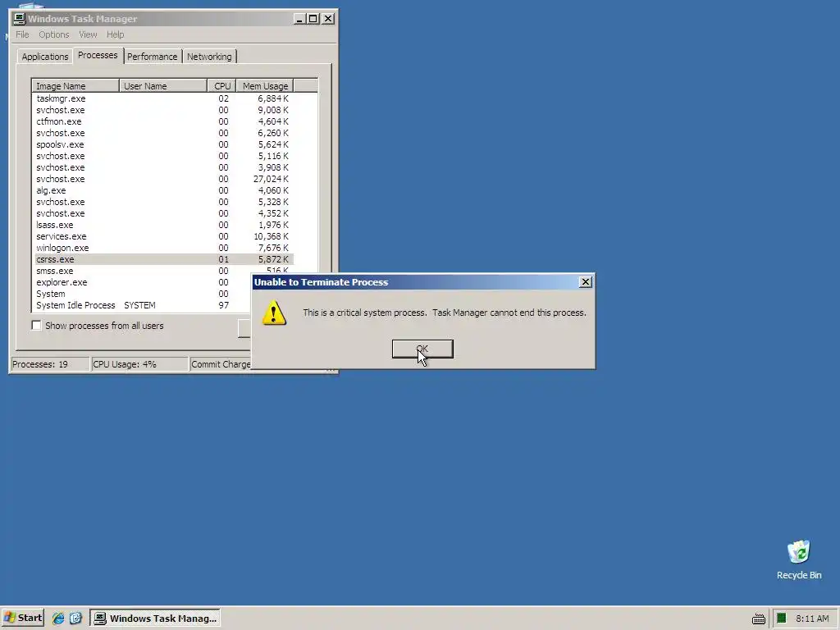The image size is (840, 630).
Task: Open the Networking tab
Action: click(x=209, y=57)
